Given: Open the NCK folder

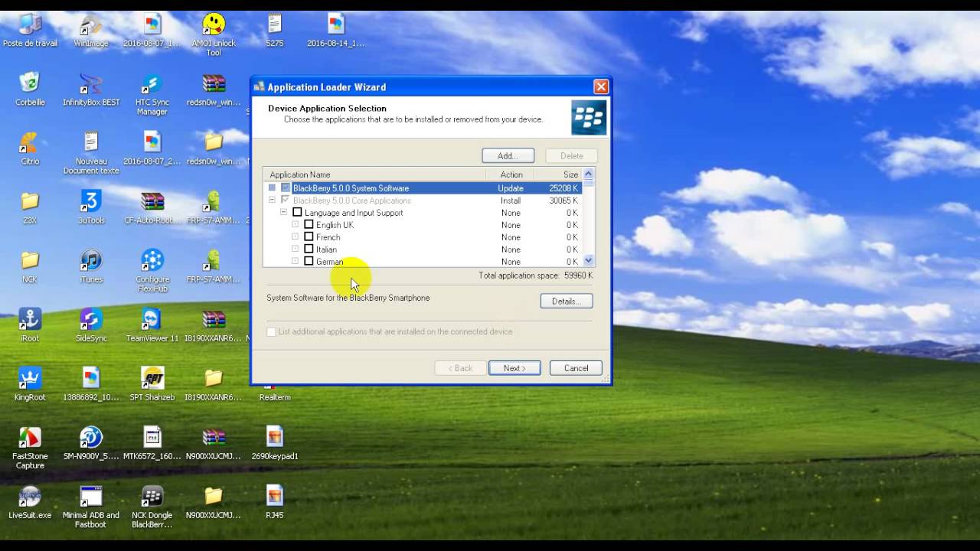Looking at the screenshot, I should click(30, 266).
